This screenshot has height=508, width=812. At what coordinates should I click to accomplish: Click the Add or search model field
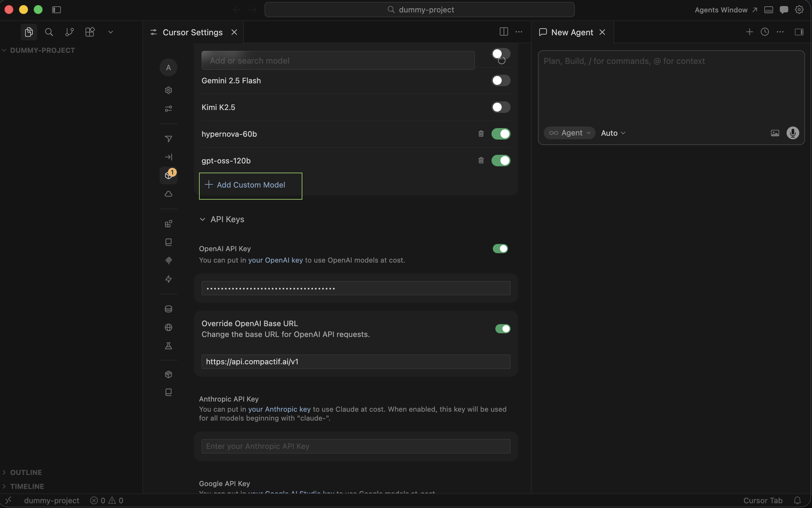coord(338,60)
